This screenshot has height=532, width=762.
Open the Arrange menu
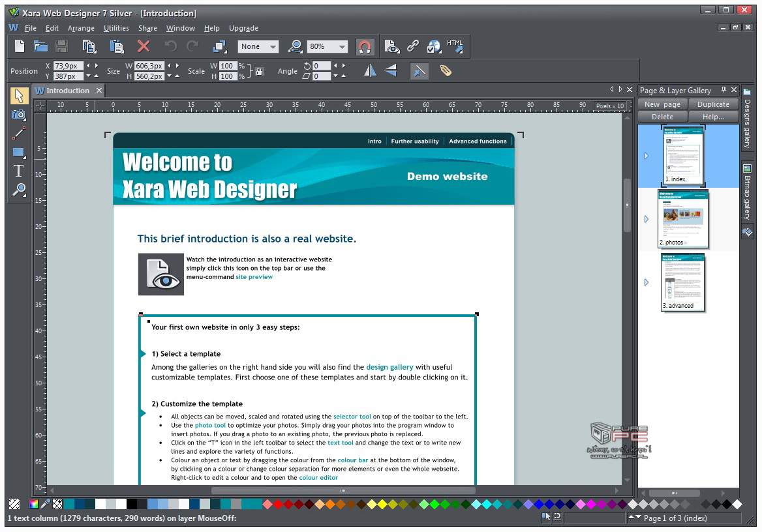(x=81, y=28)
